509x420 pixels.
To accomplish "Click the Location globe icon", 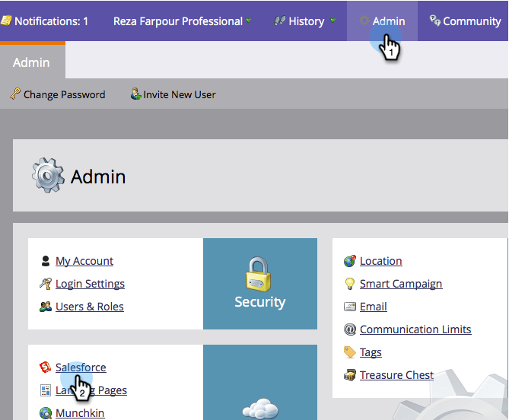I will [x=350, y=261].
